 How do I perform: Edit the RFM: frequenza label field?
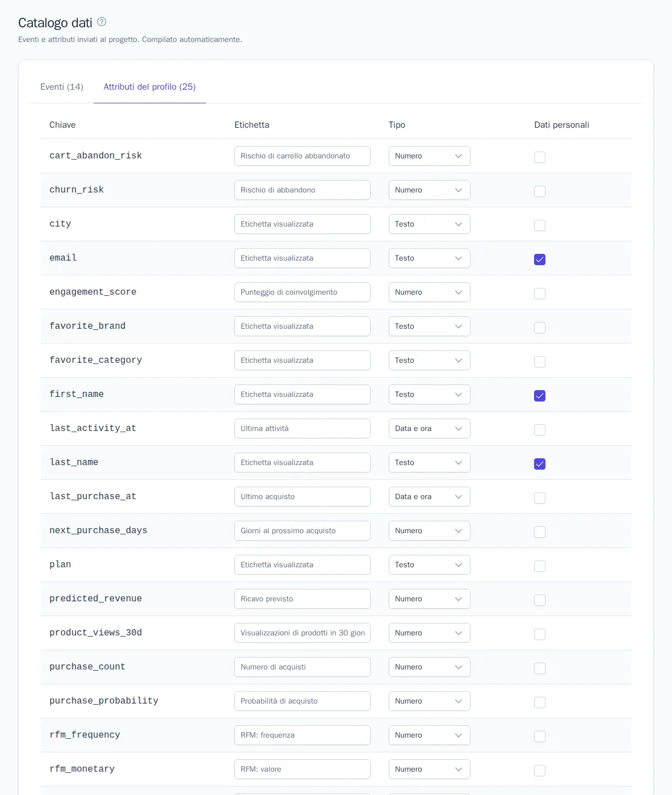303,735
